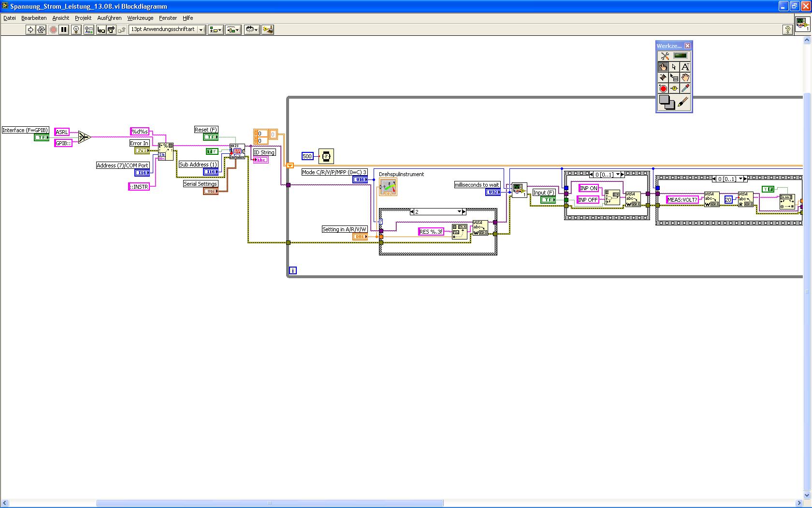Select the Scroll Window hand tool
The image size is (812, 508).
(685, 77)
